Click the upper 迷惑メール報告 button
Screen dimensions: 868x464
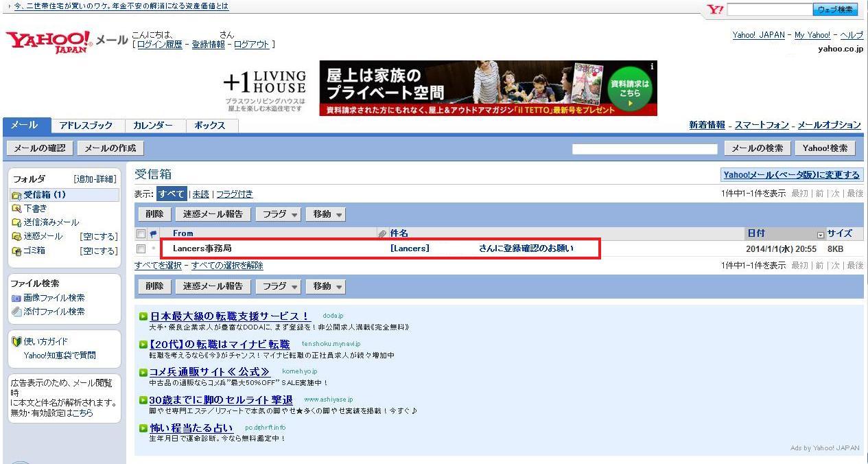[x=213, y=214]
